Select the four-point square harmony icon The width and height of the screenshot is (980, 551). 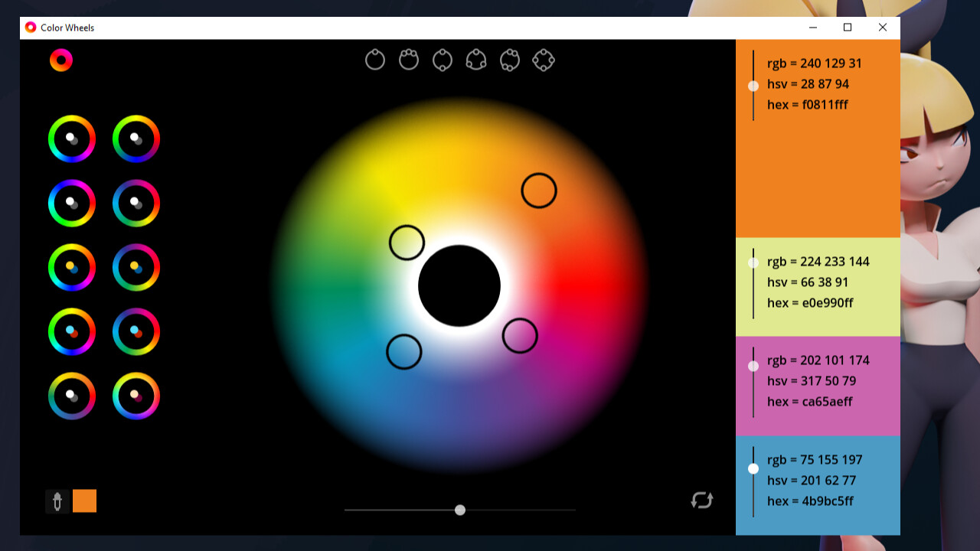point(544,60)
